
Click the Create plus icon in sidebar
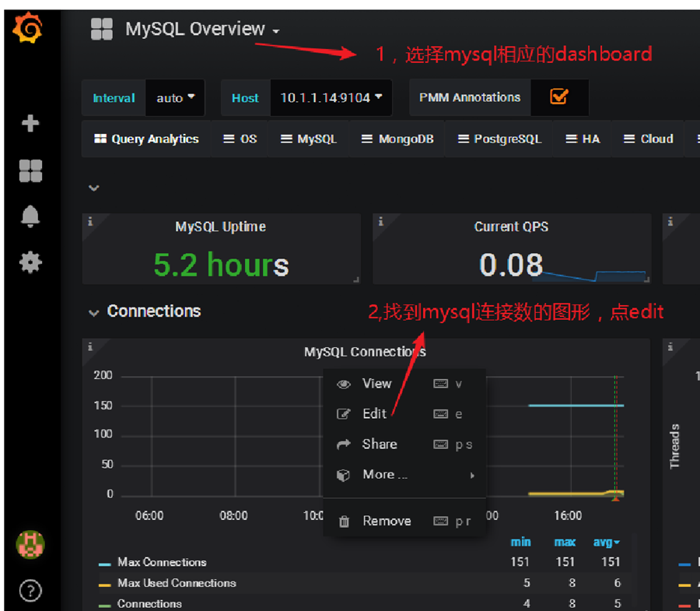coord(30,123)
